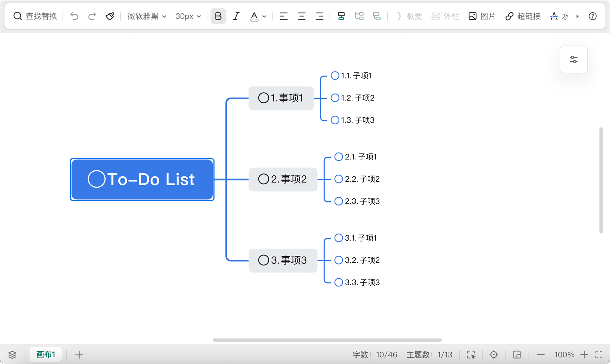Open 查找替换 find and replace

[x=35, y=16]
